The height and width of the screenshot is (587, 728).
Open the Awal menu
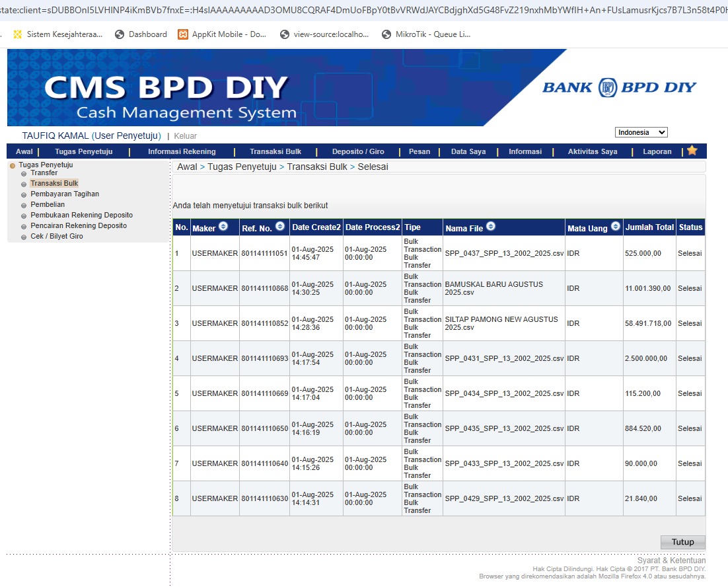24,151
